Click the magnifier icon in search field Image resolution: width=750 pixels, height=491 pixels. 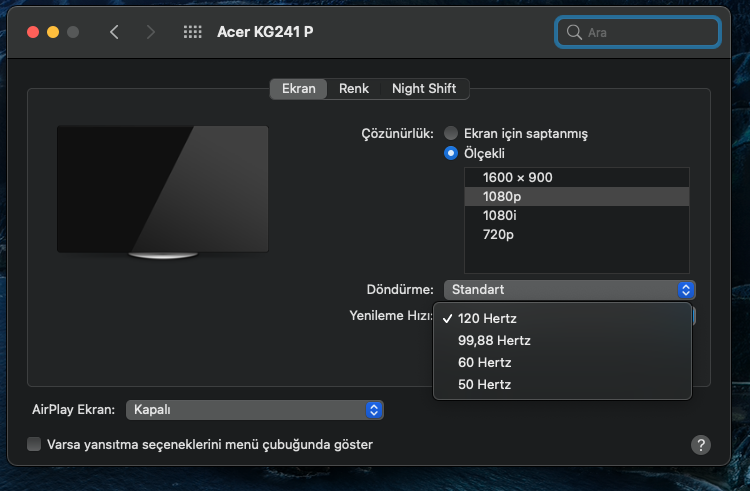(574, 32)
